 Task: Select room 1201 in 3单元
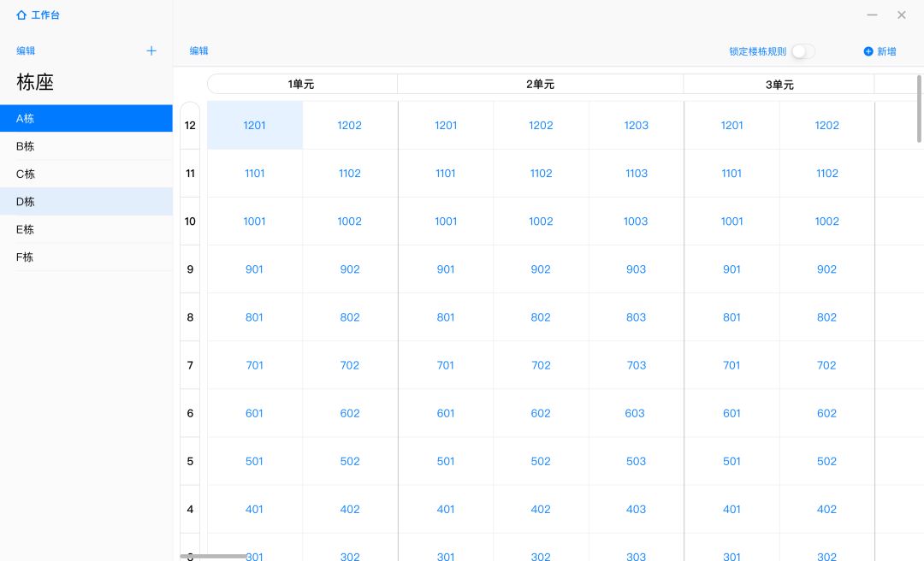(x=731, y=125)
